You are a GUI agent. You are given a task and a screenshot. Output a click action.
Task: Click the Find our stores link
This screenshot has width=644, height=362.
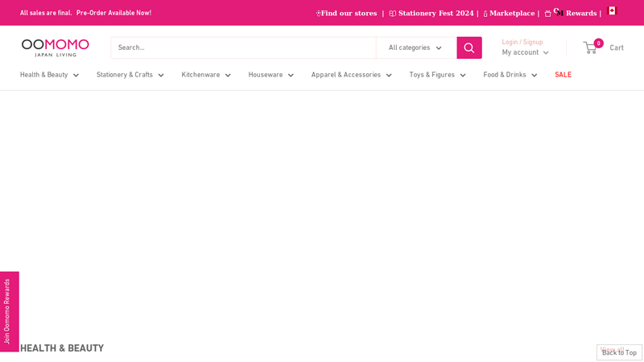click(x=349, y=13)
